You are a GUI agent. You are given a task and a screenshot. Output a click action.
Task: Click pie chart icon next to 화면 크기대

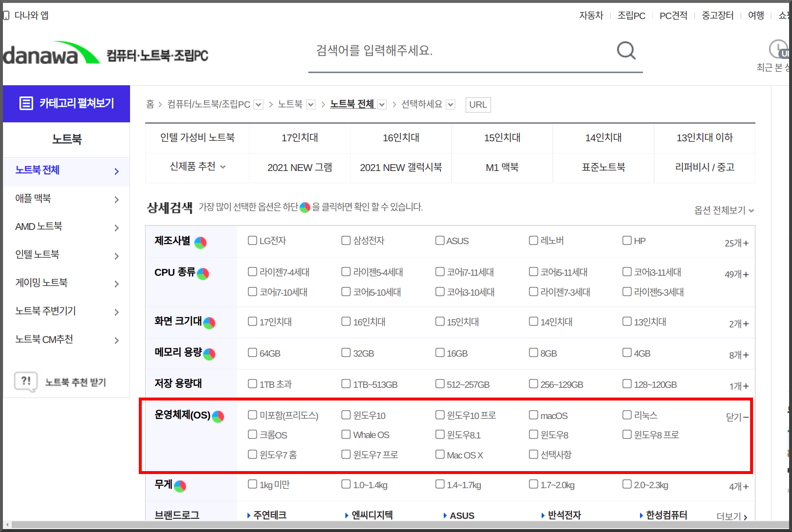(x=209, y=323)
